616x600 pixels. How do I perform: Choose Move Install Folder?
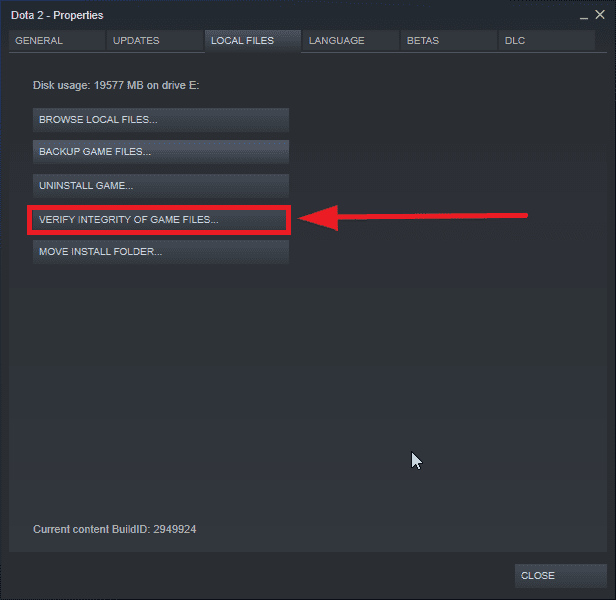coord(160,252)
